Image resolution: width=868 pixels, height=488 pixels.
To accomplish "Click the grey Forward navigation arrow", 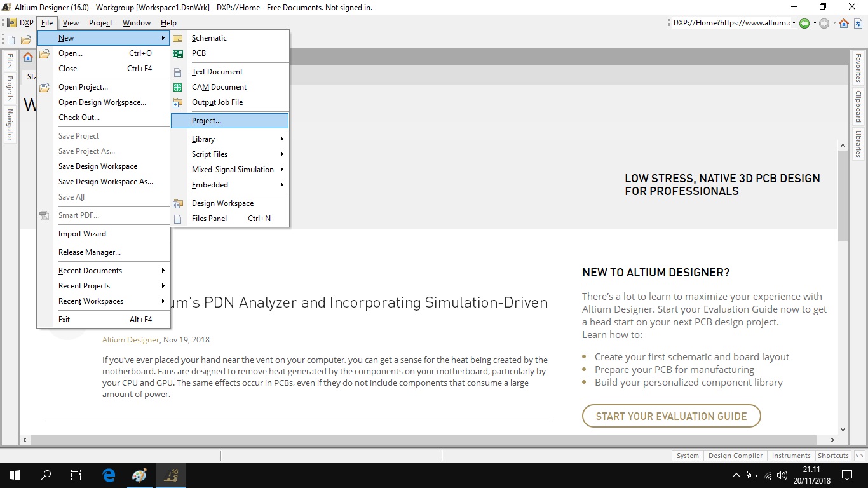I will click(824, 24).
